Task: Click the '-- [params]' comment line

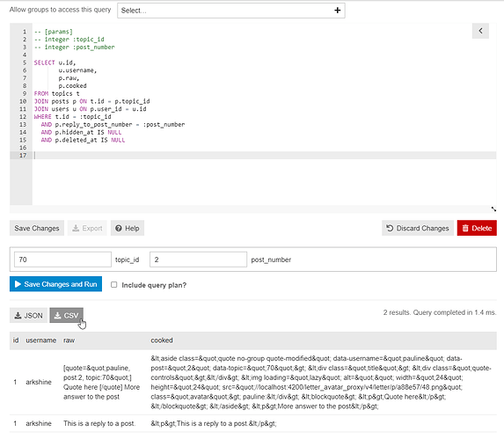Action: click(54, 32)
